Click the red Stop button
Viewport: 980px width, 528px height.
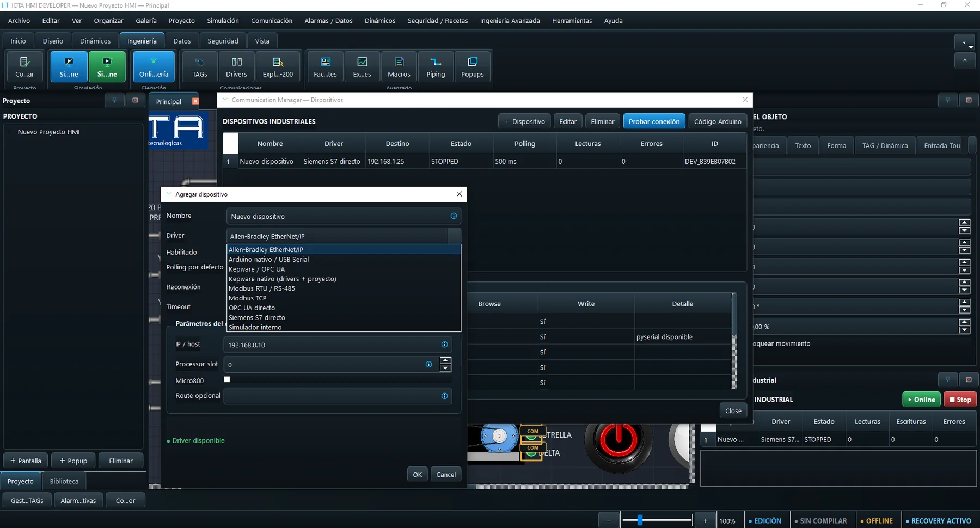click(960, 400)
